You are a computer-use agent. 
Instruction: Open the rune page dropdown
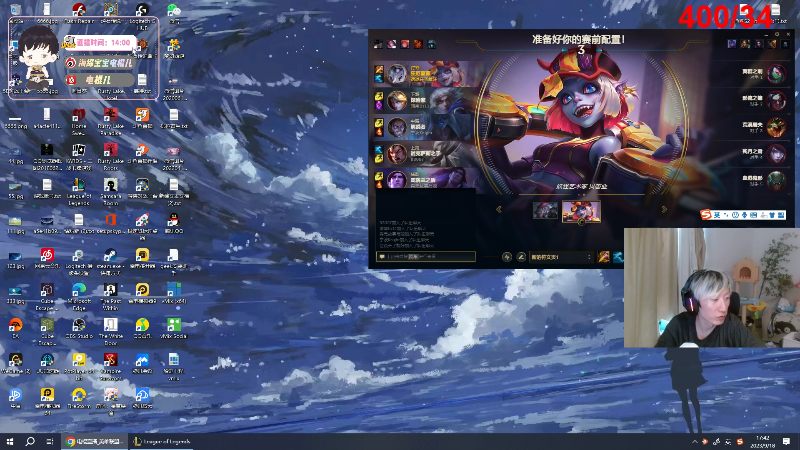pos(561,257)
